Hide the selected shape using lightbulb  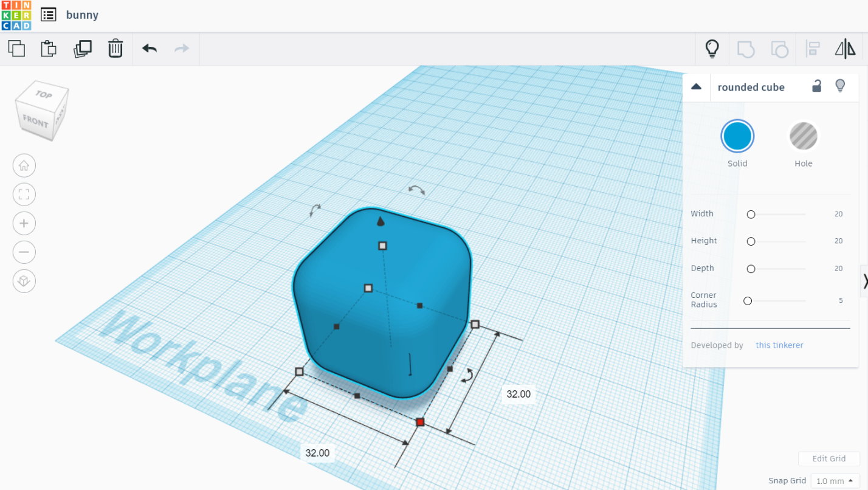coord(840,86)
